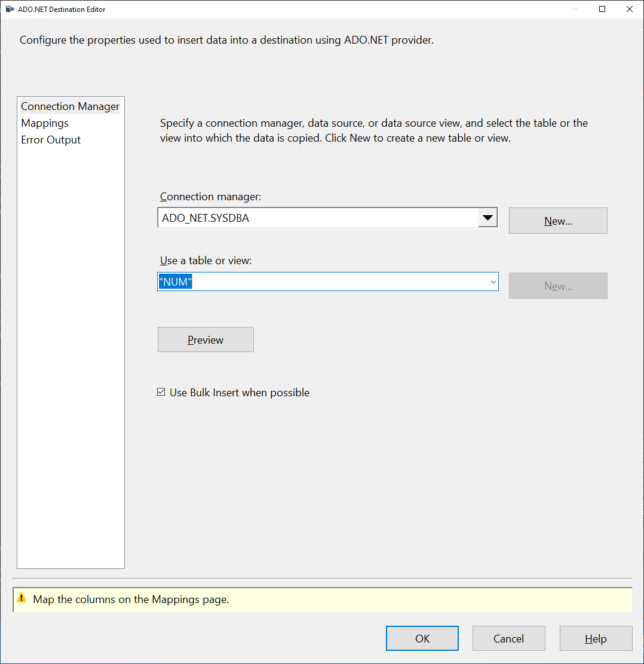This screenshot has height=664, width=644.
Task: Close the ADO.NET Destination Editor window
Action: pyautogui.click(x=630, y=9)
